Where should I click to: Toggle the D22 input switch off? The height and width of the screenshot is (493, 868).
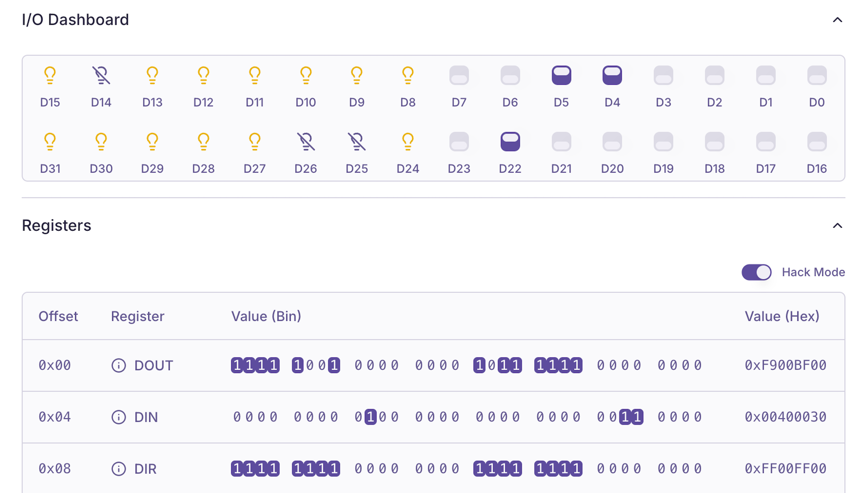tap(510, 141)
